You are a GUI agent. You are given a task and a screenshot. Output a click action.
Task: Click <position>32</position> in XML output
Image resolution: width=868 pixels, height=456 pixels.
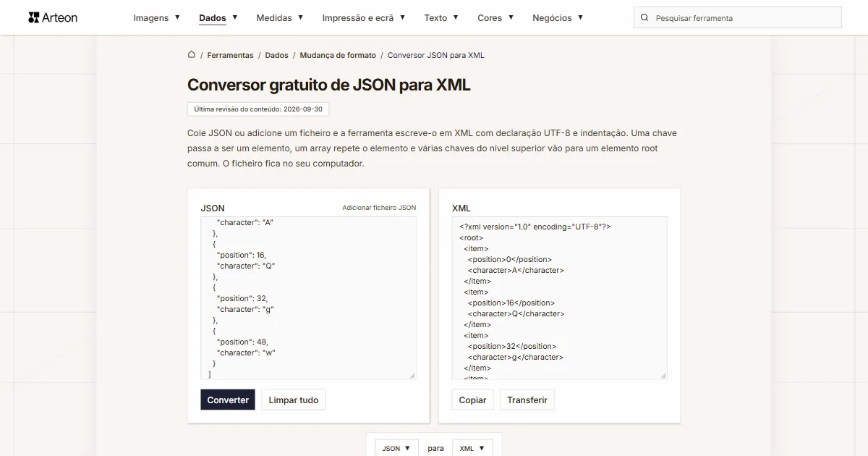tap(512, 346)
